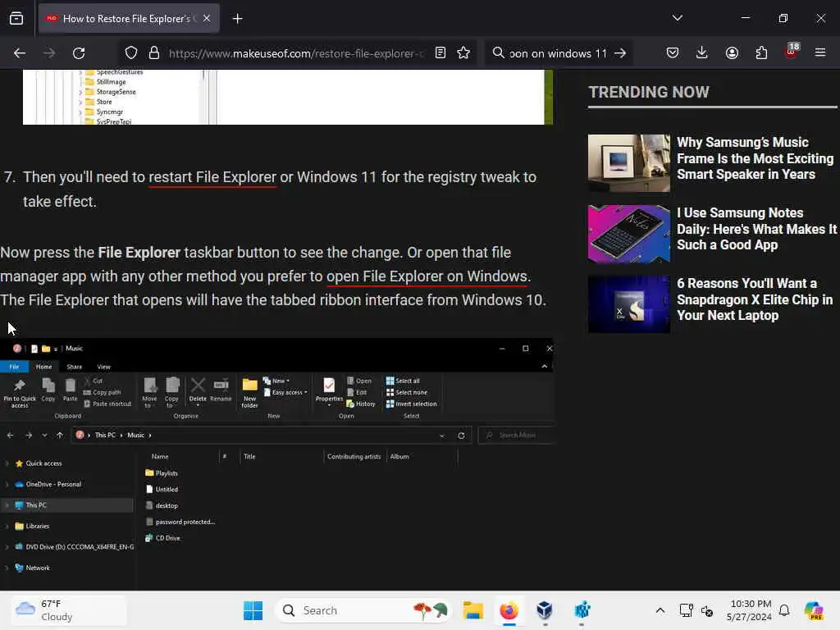The width and height of the screenshot is (840, 630).
Task: Open the Extensions panel
Action: tap(761, 53)
